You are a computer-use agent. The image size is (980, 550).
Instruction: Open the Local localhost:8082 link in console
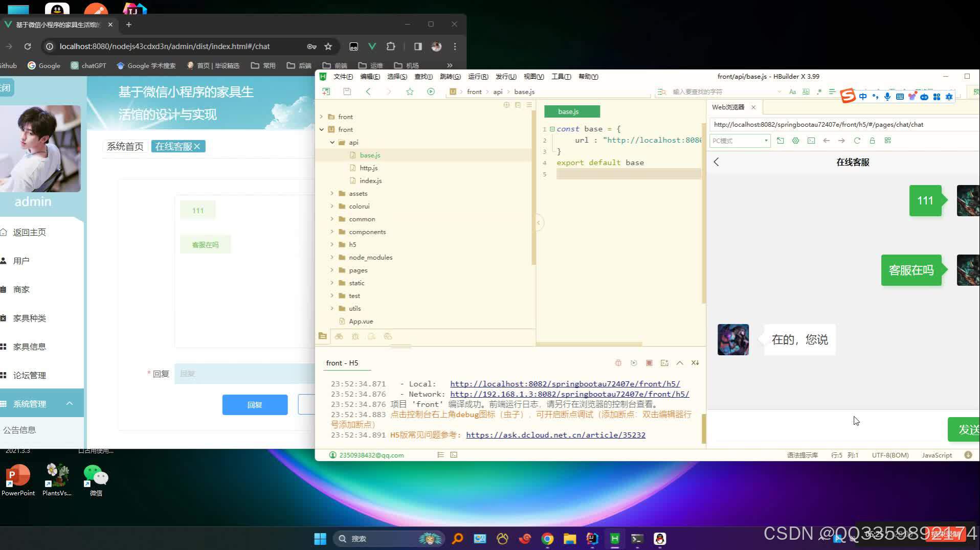click(x=565, y=384)
